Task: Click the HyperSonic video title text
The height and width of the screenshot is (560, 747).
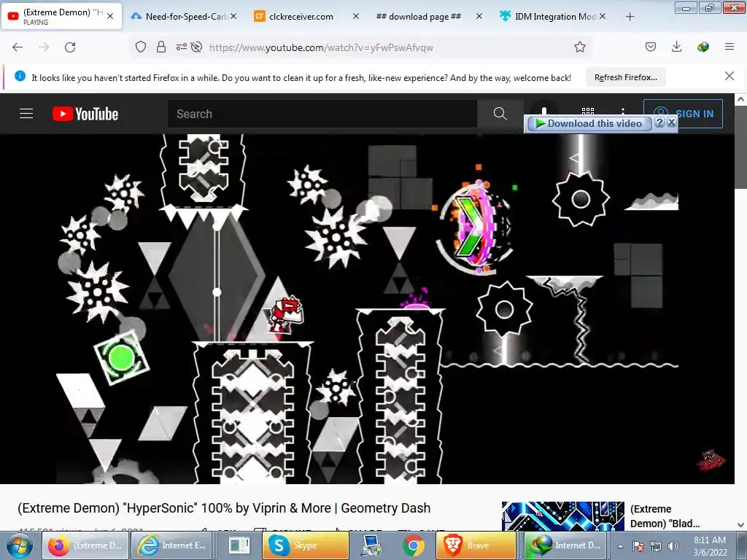Action: pos(224,508)
